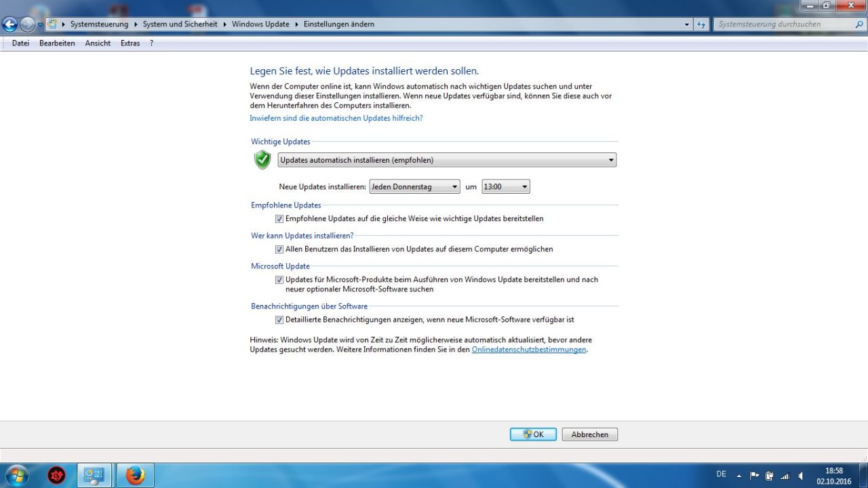The height and width of the screenshot is (488, 868).
Task: Open the Windows Start menu orb
Action: pos(16,476)
